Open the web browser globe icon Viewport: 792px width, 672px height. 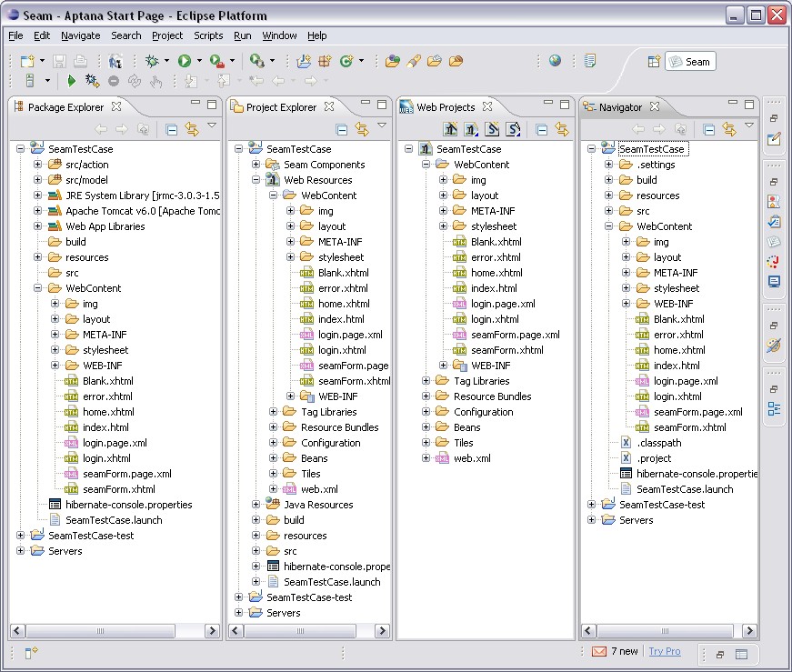click(x=555, y=61)
